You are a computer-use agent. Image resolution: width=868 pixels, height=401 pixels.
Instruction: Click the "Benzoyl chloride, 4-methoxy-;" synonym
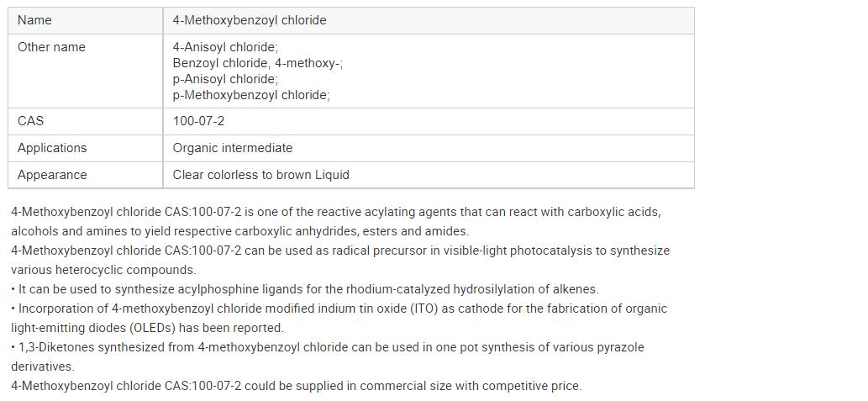257,63
